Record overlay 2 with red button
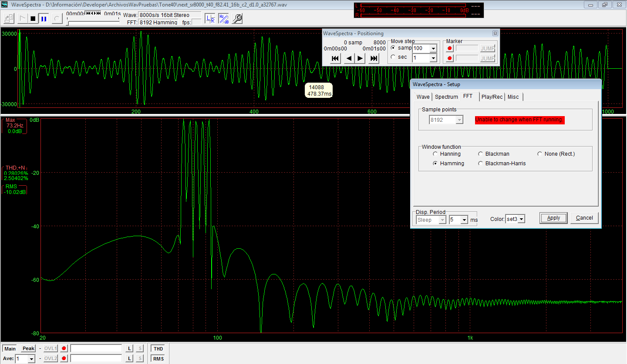The image size is (627, 364). [64, 358]
